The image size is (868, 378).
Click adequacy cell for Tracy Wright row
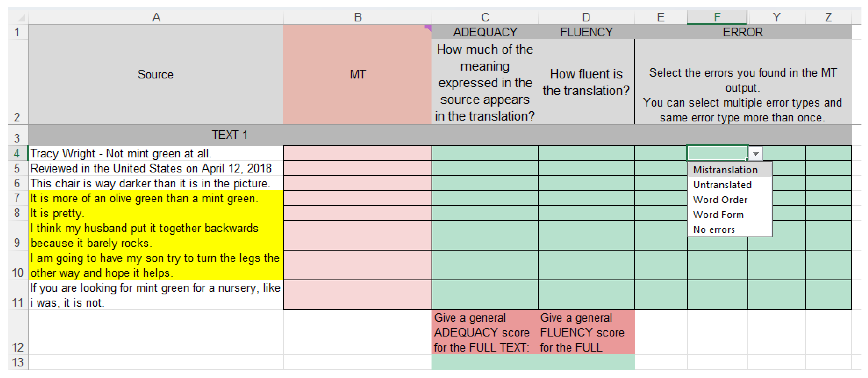click(x=485, y=154)
